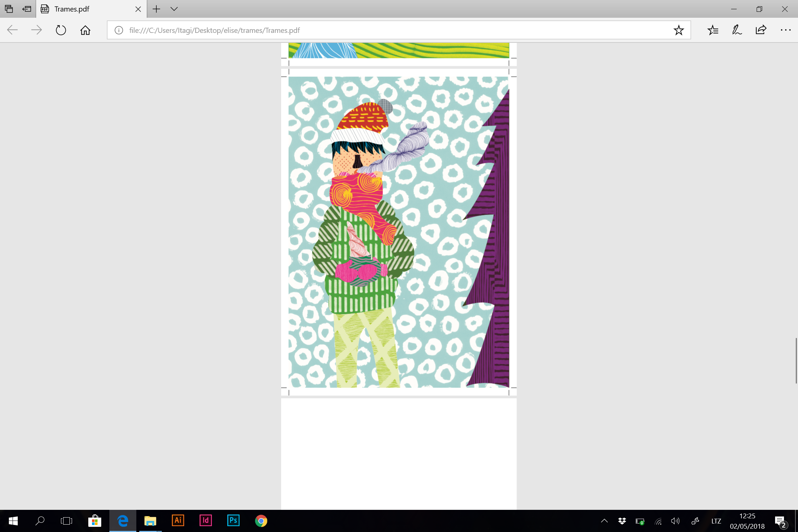Set these tabs aside icon
Image resolution: width=798 pixels, height=532 pixels.
pyautogui.click(x=27, y=9)
